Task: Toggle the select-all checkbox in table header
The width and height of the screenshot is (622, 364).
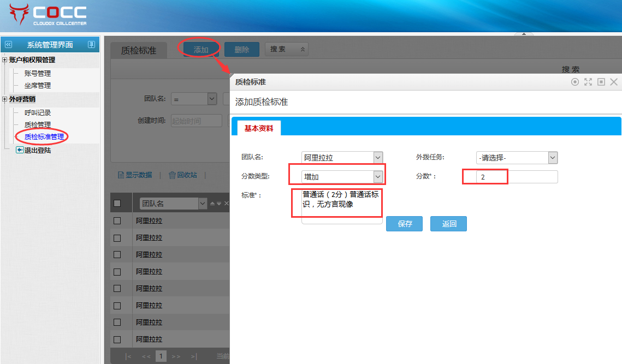Action: click(117, 204)
